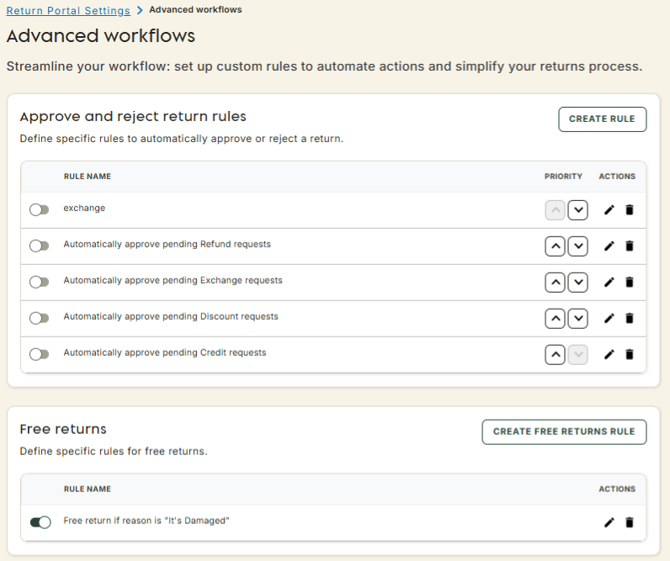Click the 'Free returns' section heading
This screenshot has width=670, height=561.
(x=63, y=429)
